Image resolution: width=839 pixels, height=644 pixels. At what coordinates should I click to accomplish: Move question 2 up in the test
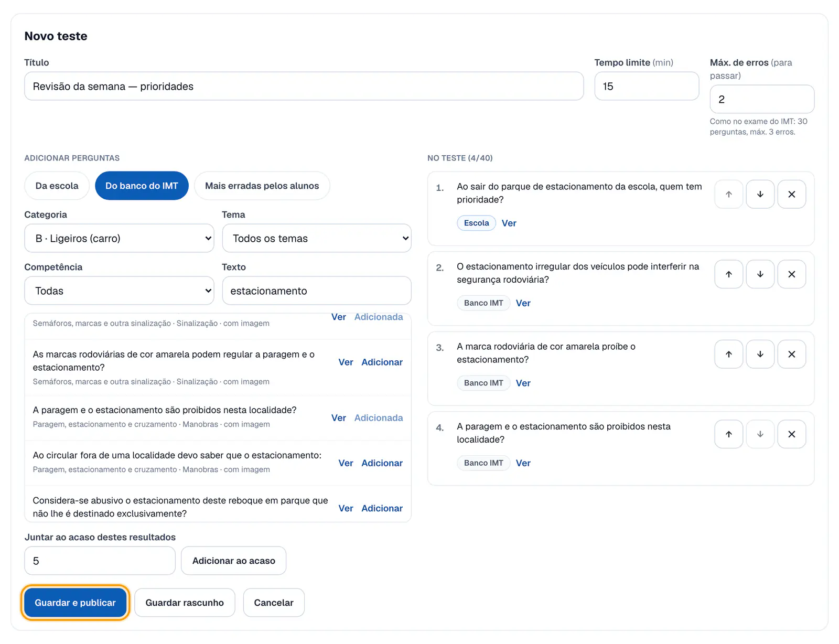(x=729, y=274)
